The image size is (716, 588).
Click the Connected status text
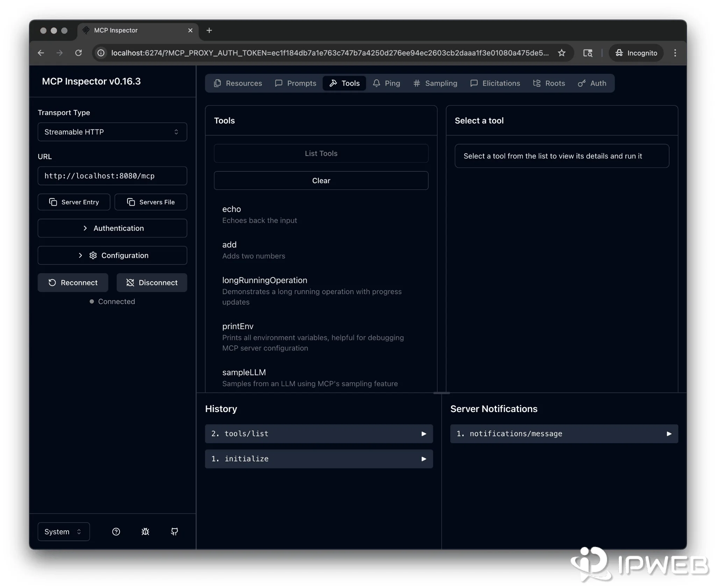pyautogui.click(x=116, y=302)
